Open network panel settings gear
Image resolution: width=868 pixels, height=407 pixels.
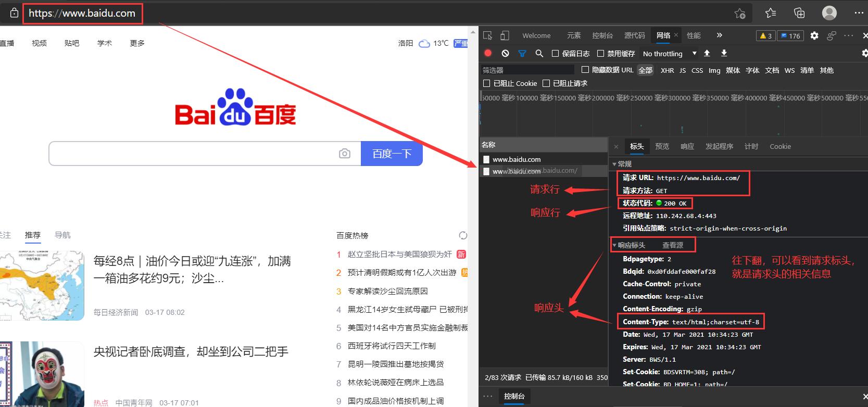[x=864, y=53]
